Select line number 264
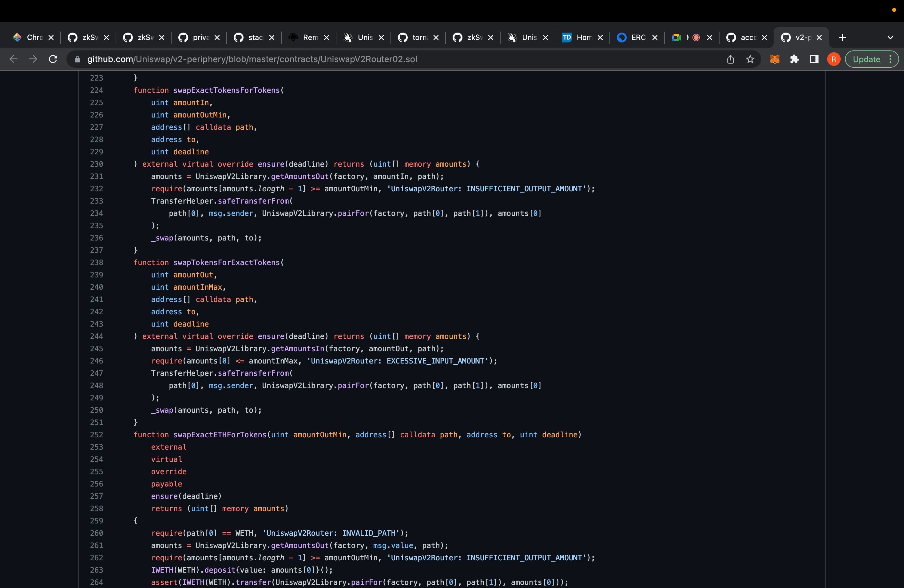 [97, 582]
